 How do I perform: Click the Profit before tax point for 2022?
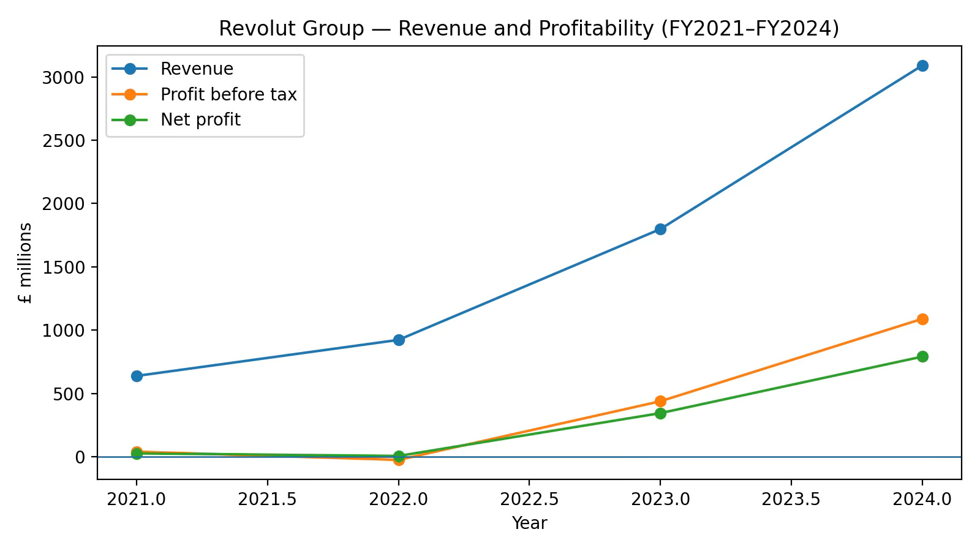click(399, 460)
